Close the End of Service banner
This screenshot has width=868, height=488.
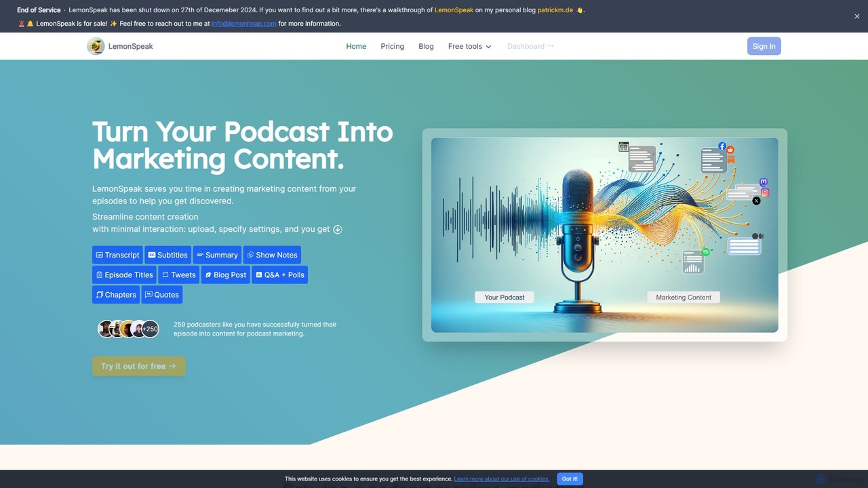[857, 16]
